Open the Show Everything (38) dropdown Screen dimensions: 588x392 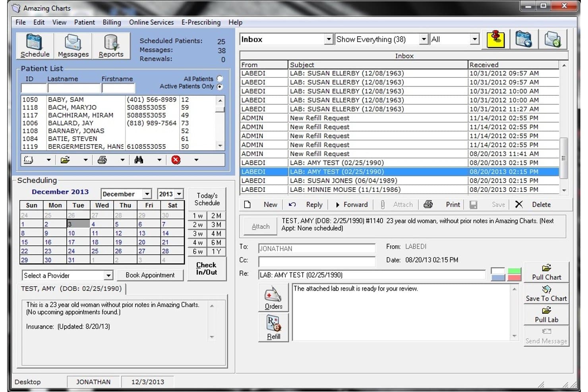[x=424, y=39]
